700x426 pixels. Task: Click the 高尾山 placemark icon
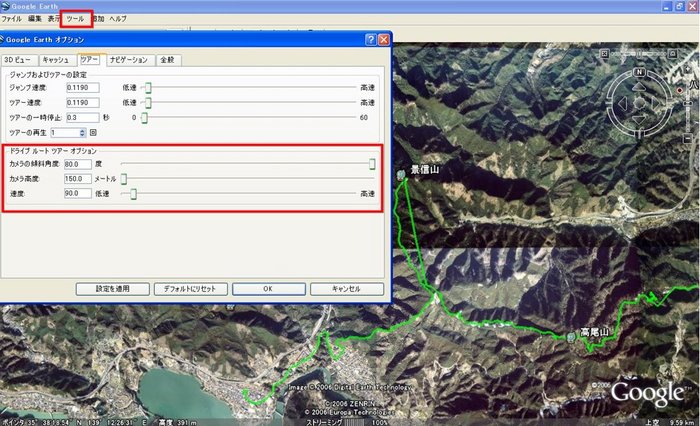pyautogui.click(x=571, y=337)
